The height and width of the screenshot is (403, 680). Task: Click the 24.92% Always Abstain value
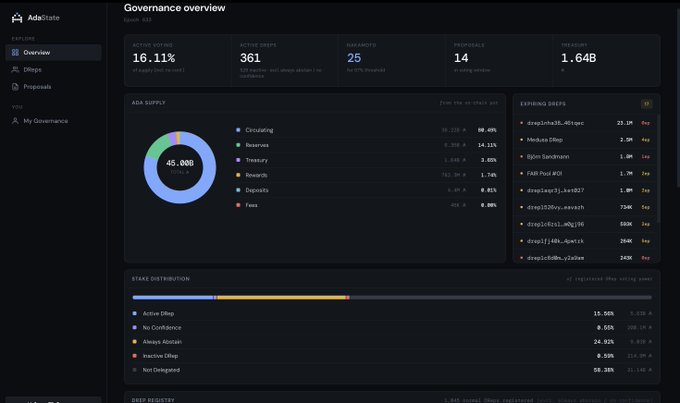tap(604, 342)
